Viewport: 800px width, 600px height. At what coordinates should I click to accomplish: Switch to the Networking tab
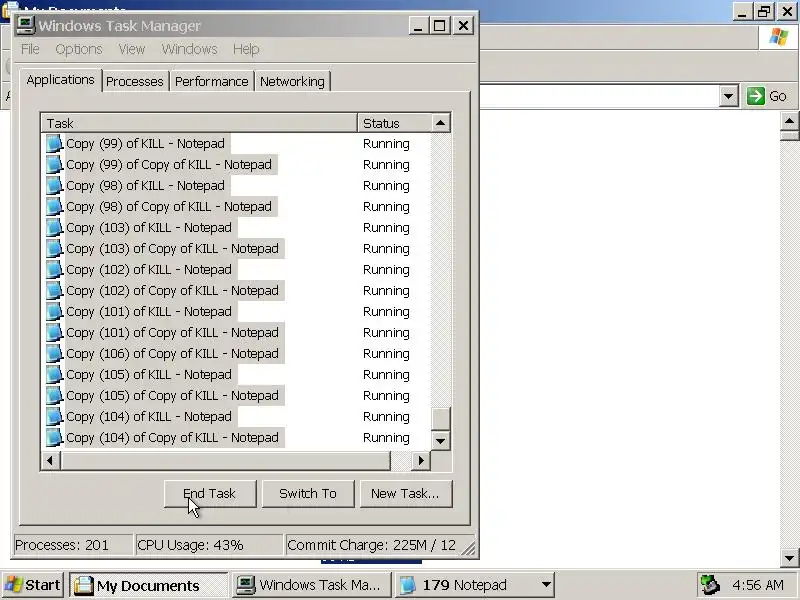pos(292,82)
